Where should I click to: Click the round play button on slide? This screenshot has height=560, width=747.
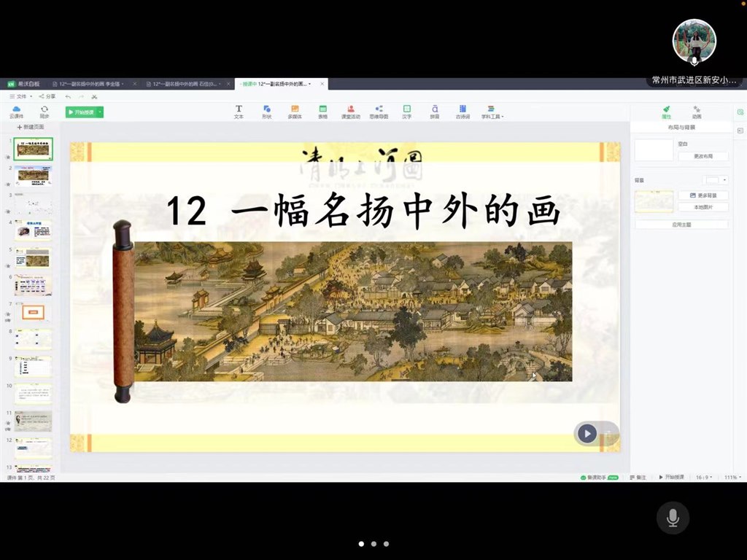(x=587, y=434)
